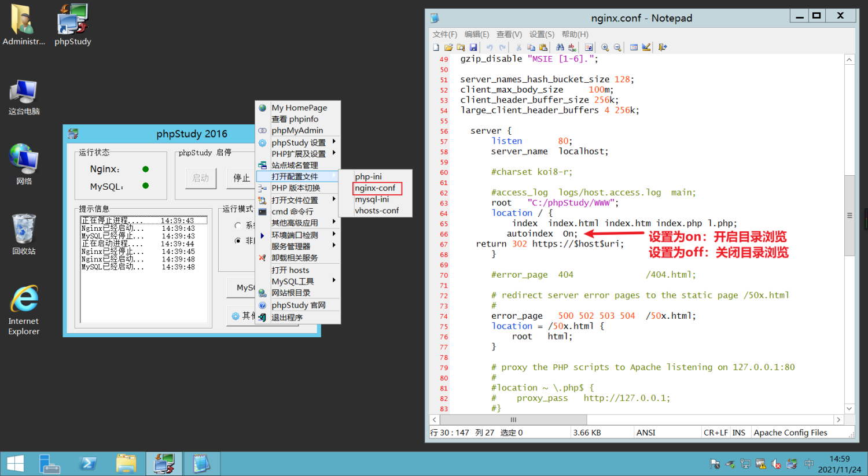Image resolution: width=868 pixels, height=476 pixels.
Task: Click the Zoom Out magnifier icon
Action: [x=617, y=47]
